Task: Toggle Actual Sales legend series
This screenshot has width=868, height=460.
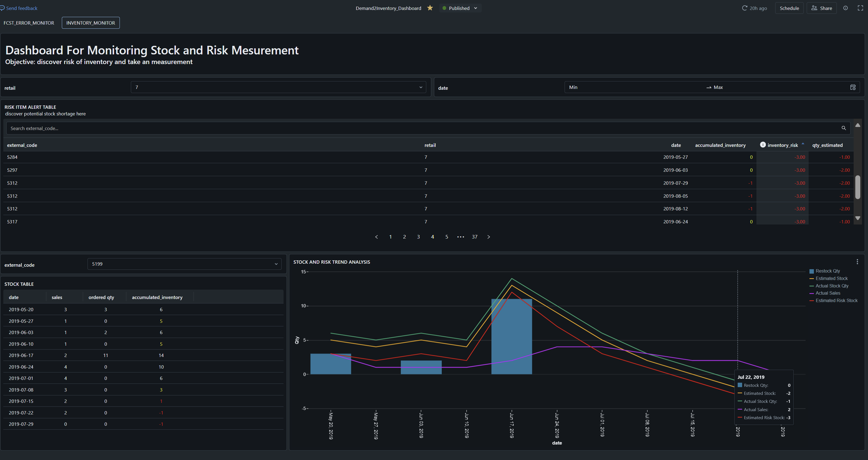Action: pos(828,293)
